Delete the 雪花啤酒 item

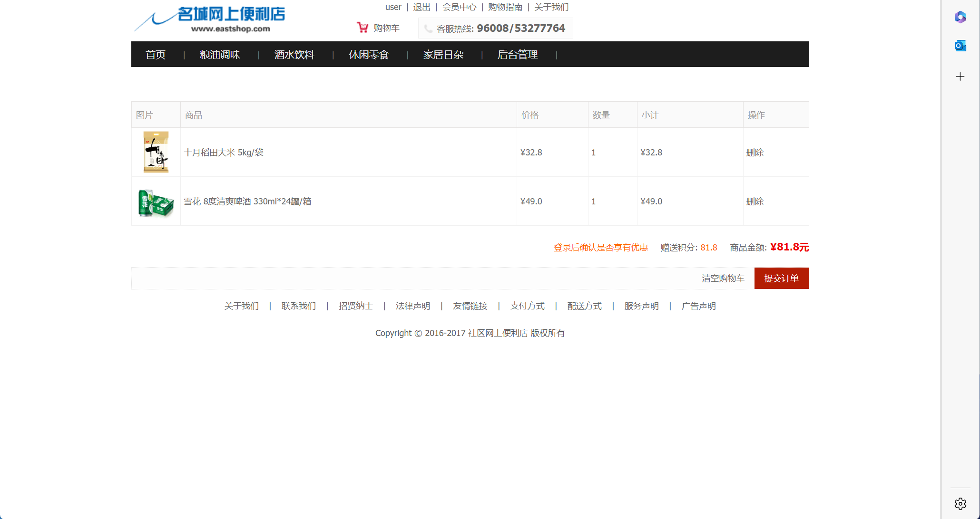point(755,202)
